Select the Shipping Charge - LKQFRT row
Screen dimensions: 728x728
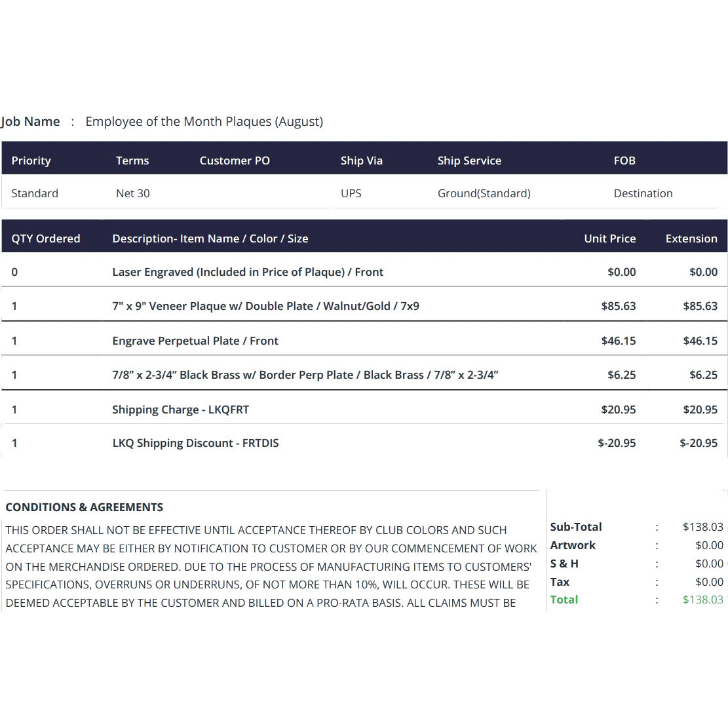tap(364, 410)
